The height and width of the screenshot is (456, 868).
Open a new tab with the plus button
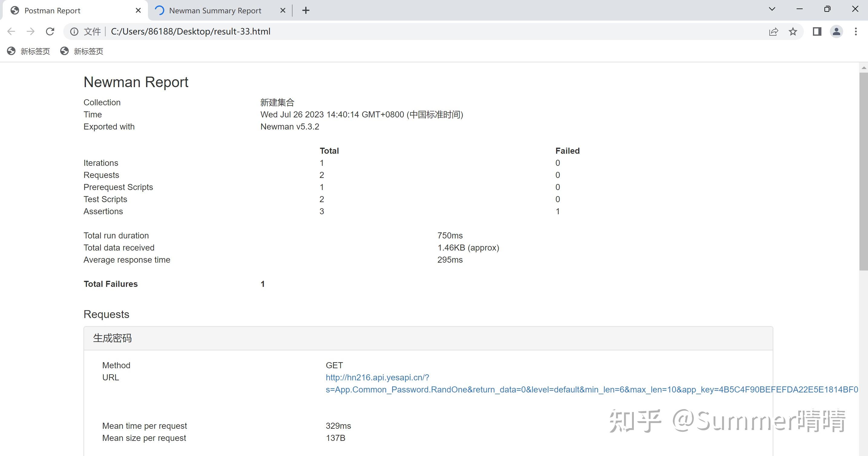tap(305, 10)
